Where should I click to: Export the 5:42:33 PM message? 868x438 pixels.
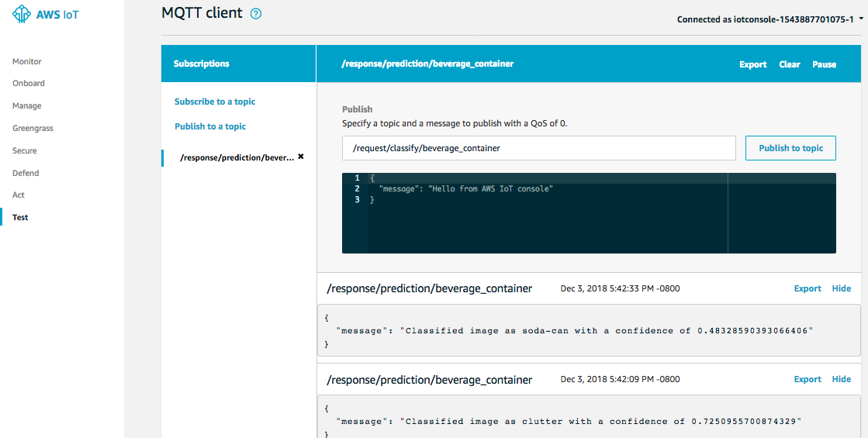tap(807, 288)
